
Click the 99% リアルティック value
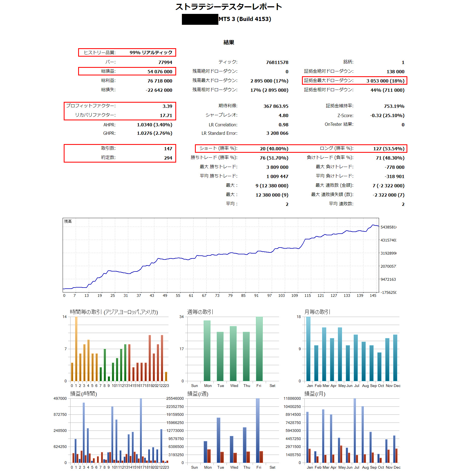[x=151, y=53]
